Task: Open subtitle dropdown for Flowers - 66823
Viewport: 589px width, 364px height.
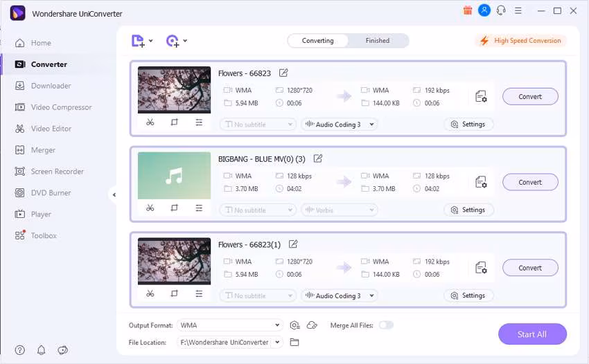Action: pyautogui.click(x=258, y=124)
